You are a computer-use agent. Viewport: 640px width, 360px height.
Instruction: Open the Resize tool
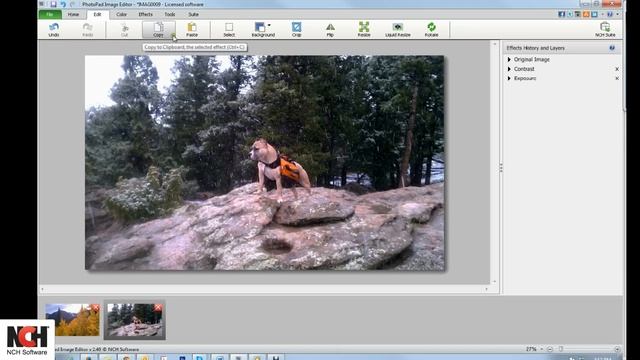[x=364, y=29]
